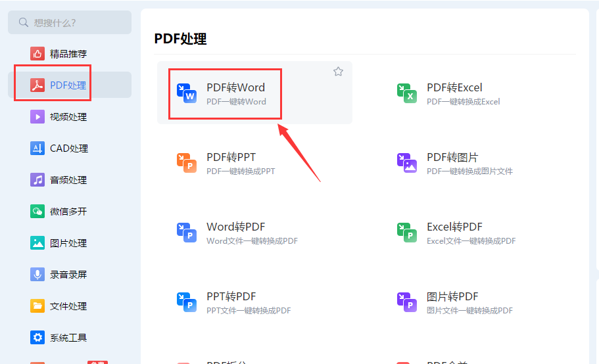Open the 图片处理 category
The width and height of the screenshot is (599, 364).
(x=68, y=243)
